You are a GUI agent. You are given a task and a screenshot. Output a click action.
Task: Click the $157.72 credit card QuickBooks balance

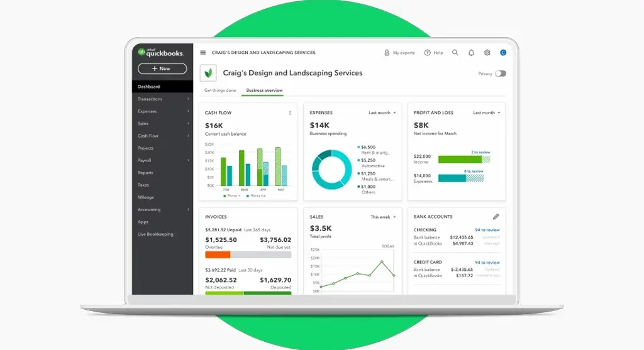click(x=465, y=276)
